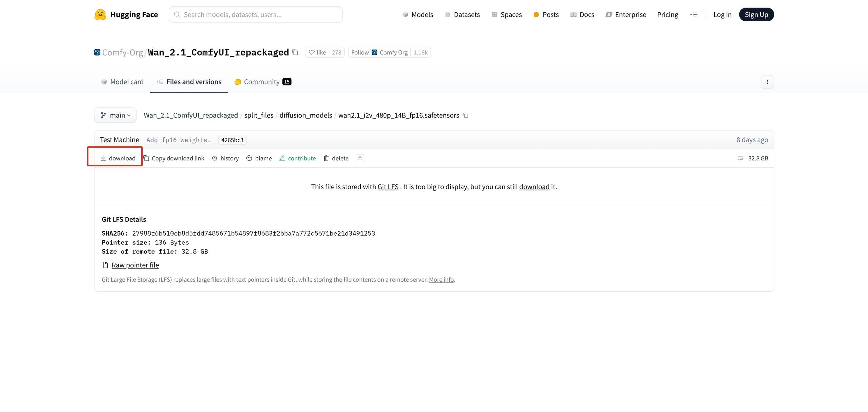Switch to the Model card tab
This screenshot has width=868, height=412.
tap(122, 82)
